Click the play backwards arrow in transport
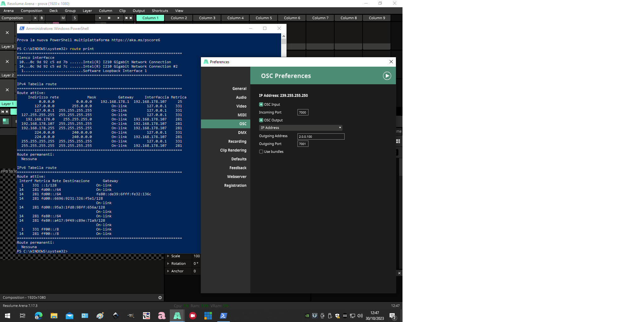The width and height of the screenshot is (644, 322). click(100, 18)
